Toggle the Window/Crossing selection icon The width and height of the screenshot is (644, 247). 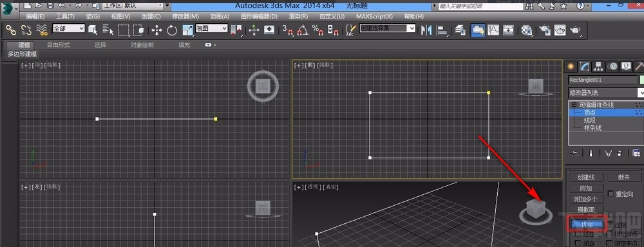pos(138,30)
